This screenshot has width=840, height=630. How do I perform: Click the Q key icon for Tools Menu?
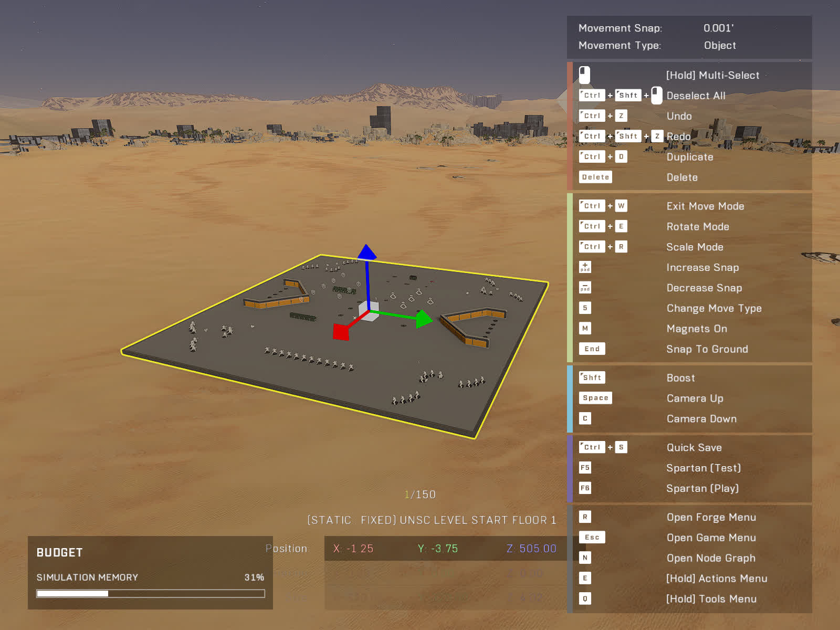pyautogui.click(x=585, y=598)
